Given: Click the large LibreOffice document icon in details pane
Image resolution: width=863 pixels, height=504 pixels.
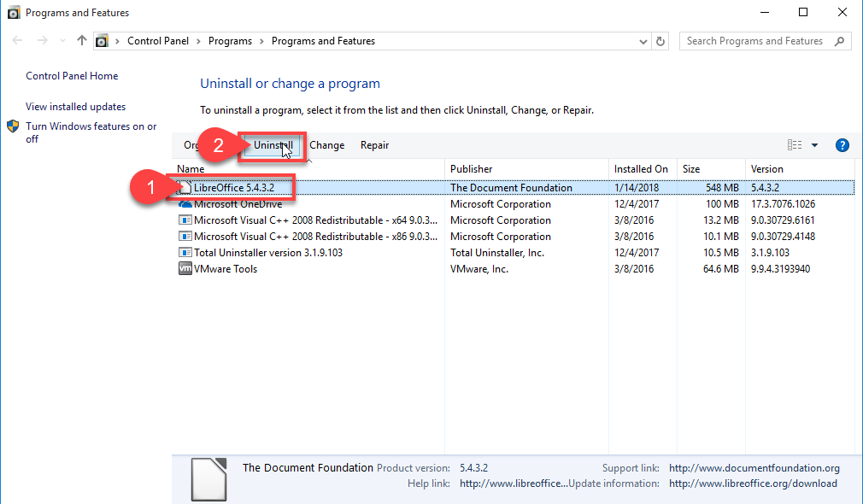Looking at the screenshot, I should pyautogui.click(x=208, y=479).
